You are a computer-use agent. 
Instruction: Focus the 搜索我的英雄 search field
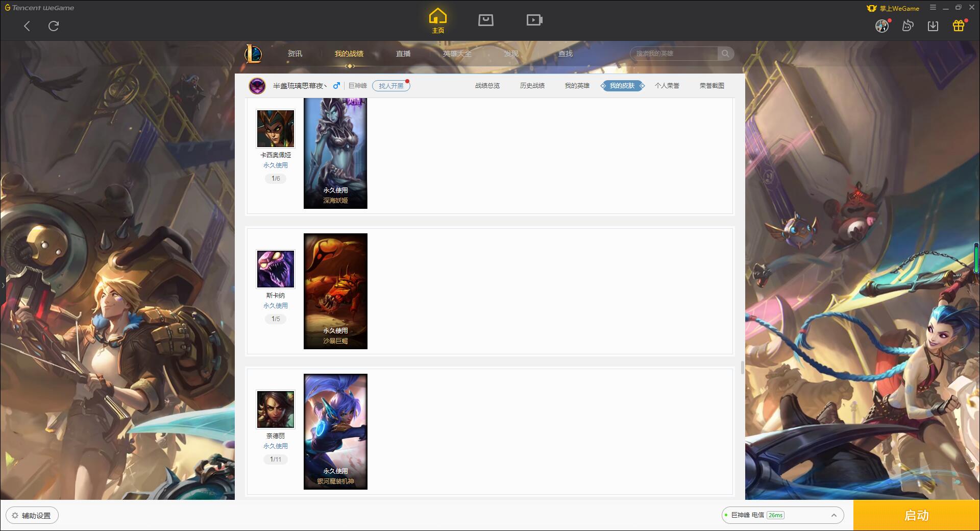coord(674,54)
